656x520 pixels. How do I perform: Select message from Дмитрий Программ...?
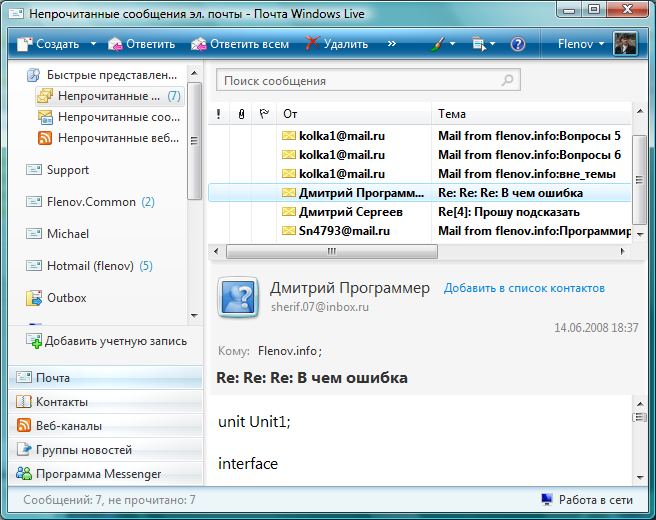[x=420, y=193]
